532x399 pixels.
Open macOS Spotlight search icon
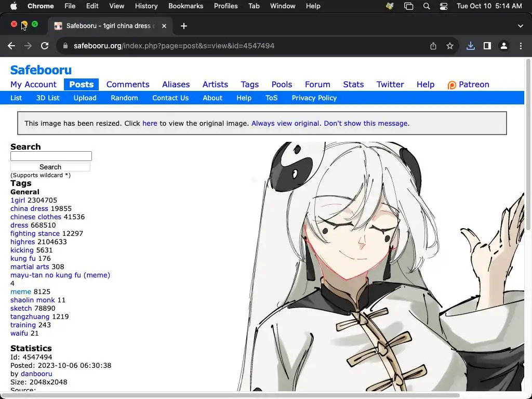coord(427,6)
